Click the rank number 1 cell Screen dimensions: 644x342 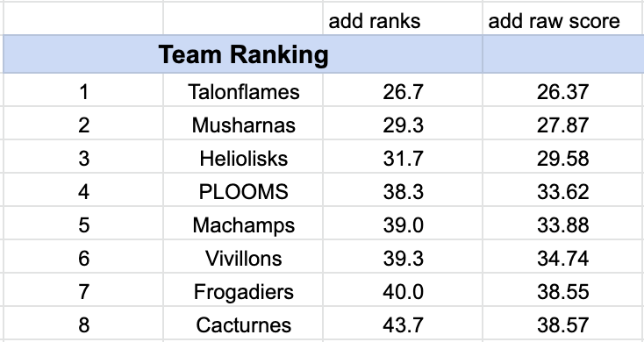pyautogui.click(x=83, y=90)
